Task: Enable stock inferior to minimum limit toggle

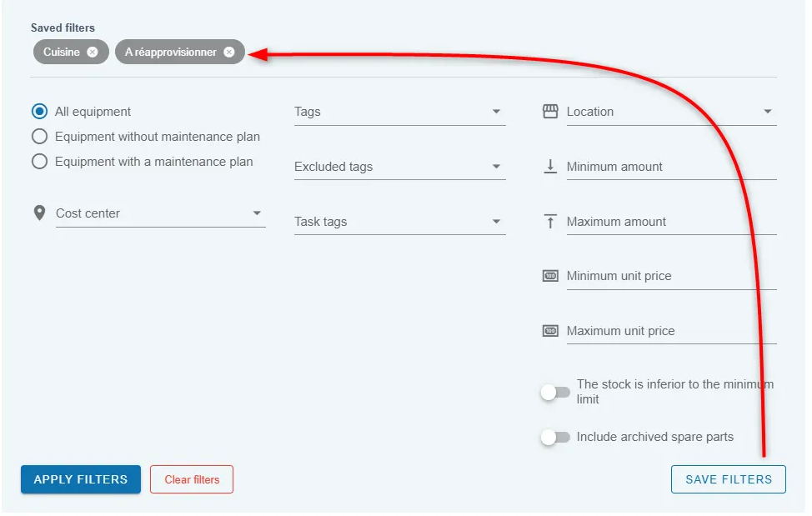Action: click(x=555, y=393)
